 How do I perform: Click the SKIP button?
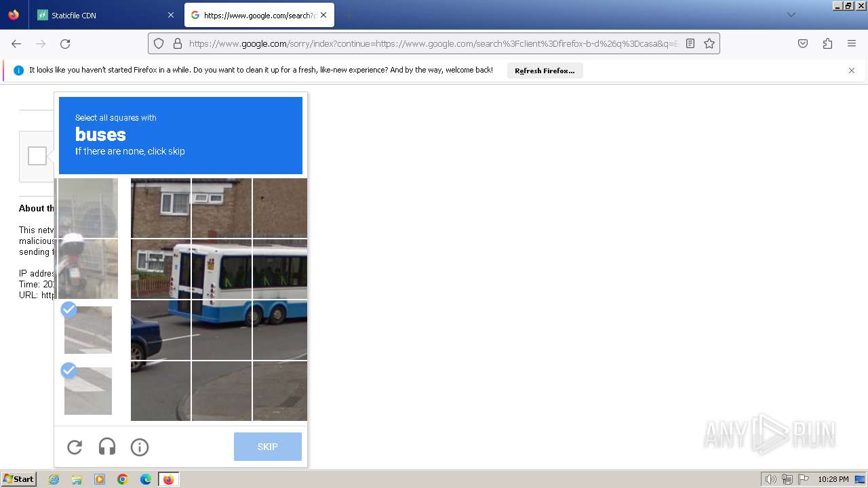268,447
